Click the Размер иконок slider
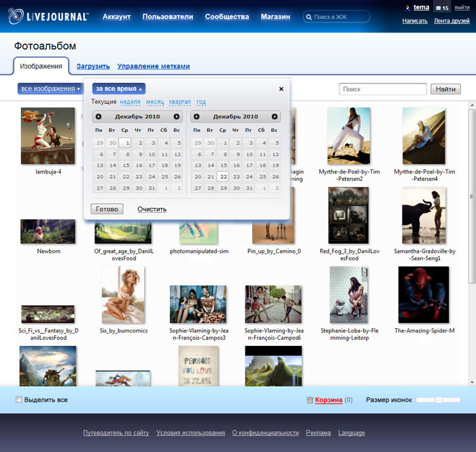476x452 pixels. 439,400
